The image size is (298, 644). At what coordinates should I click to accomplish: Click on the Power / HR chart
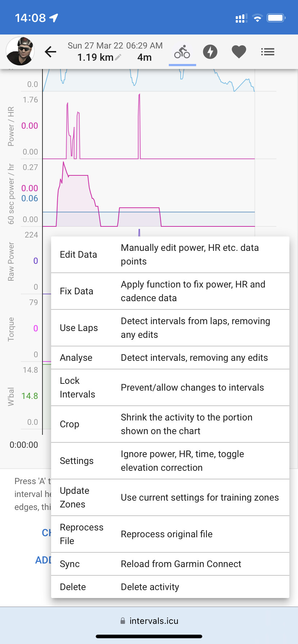click(149, 126)
